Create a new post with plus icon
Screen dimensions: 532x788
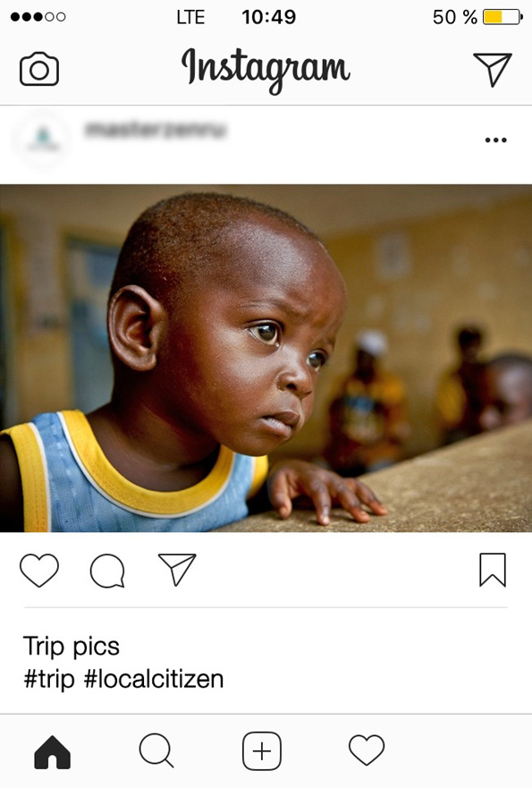click(x=262, y=751)
